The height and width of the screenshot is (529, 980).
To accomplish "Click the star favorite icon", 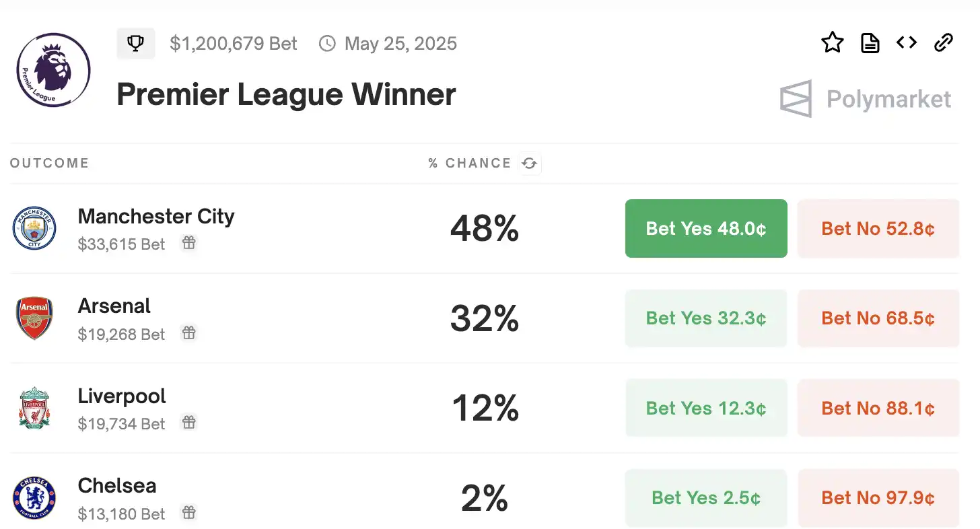I will tap(833, 43).
